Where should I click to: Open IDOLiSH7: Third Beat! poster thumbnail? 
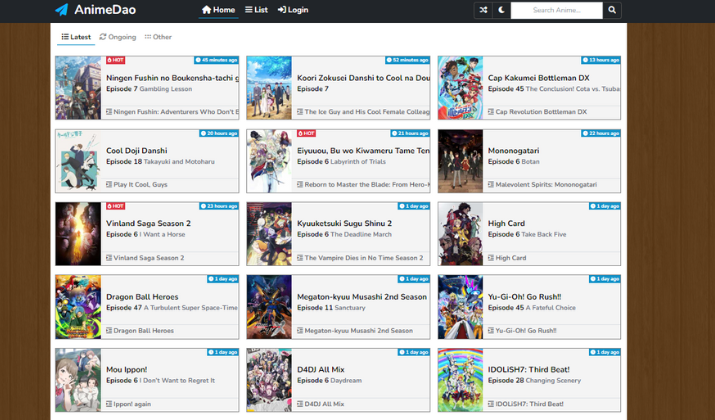(x=461, y=380)
